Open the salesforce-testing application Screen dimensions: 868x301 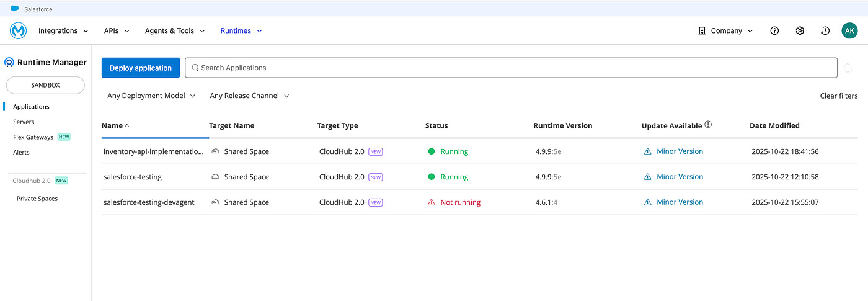pyautogui.click(x=133, y=177)
